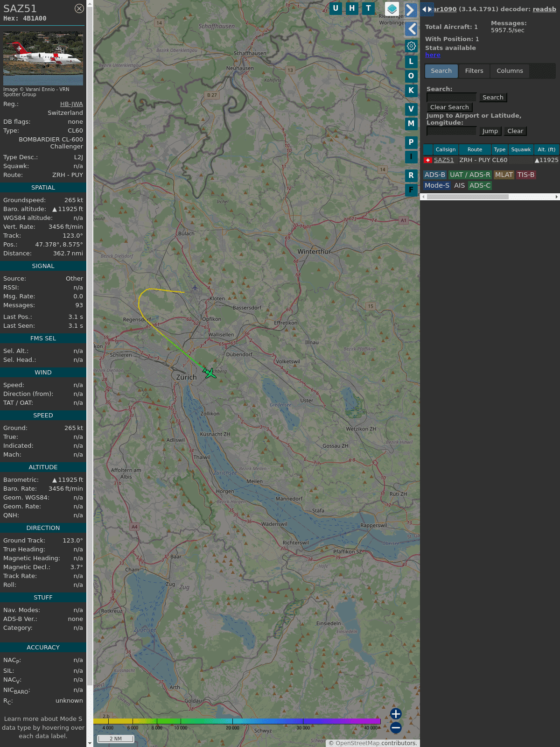Switch to the Filters tab
Viewport: 560px width, 747px height.
(474, 71)
